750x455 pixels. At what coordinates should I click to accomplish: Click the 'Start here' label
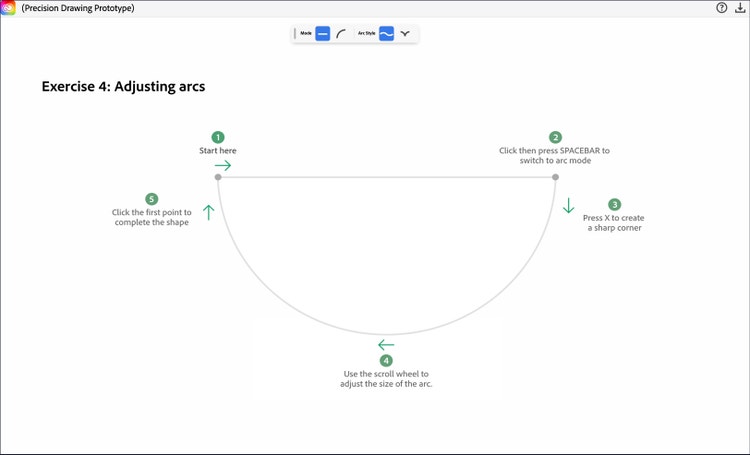click(x=218, y=150)
